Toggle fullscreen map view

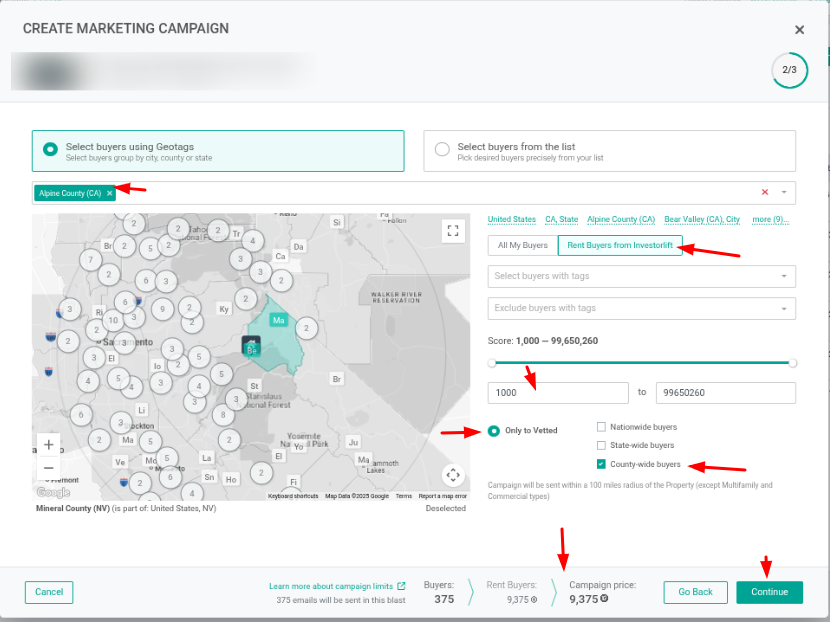[x=453, y=231]
